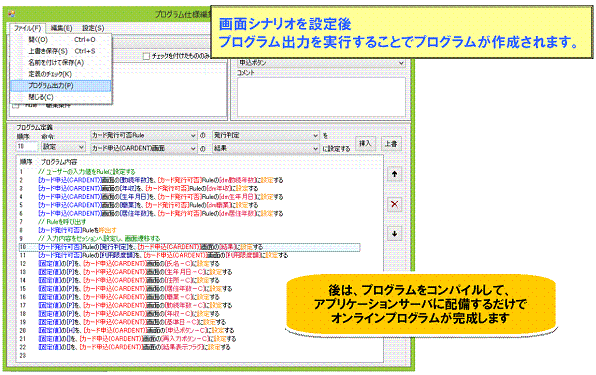Open the ファイル(F) menu

27,28
